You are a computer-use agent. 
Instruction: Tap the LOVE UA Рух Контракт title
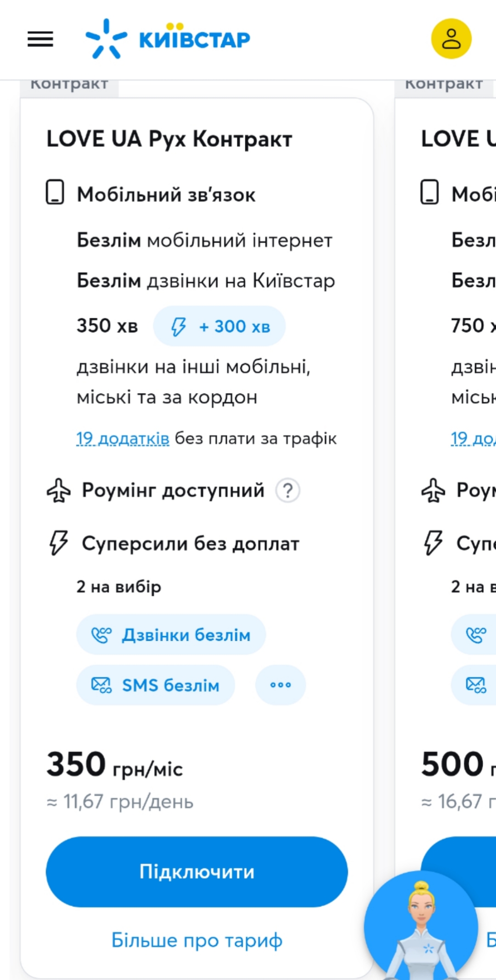(x=169, y=139)
